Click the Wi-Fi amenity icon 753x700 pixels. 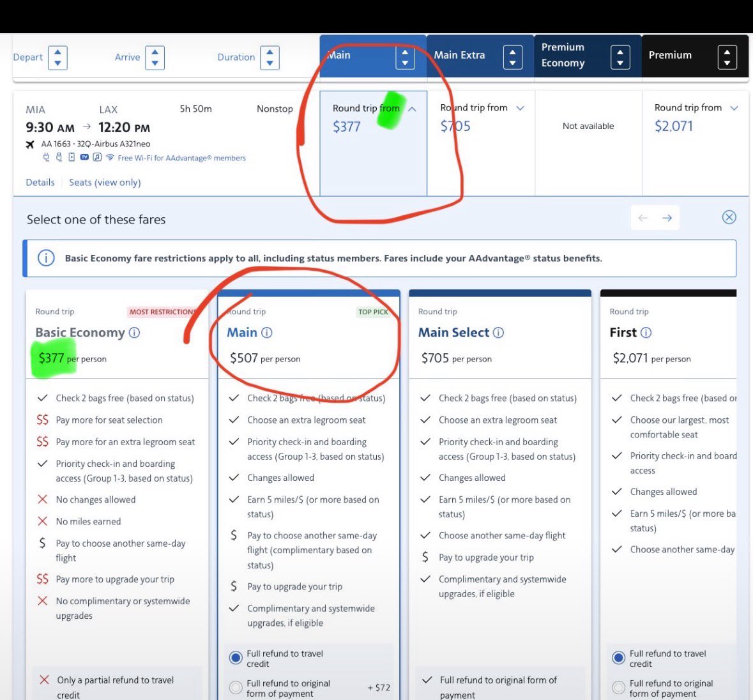point(110,157)
